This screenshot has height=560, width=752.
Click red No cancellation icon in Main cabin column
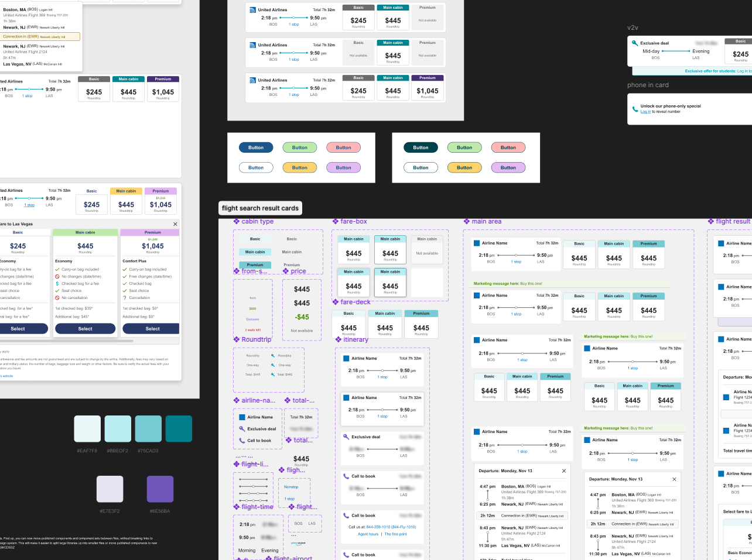pos(57,297)
